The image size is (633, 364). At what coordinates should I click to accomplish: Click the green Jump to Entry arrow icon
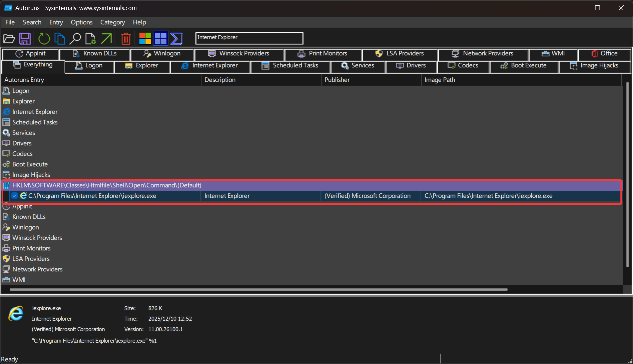coord(107,39)
